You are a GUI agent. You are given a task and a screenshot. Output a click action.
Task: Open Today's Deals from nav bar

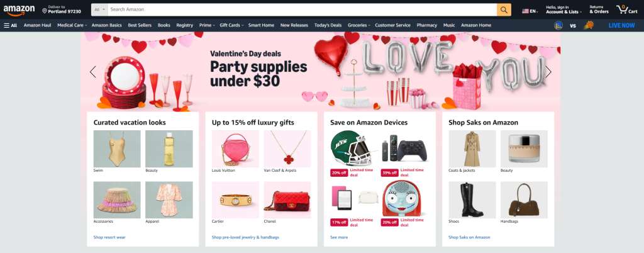point(328,25)
